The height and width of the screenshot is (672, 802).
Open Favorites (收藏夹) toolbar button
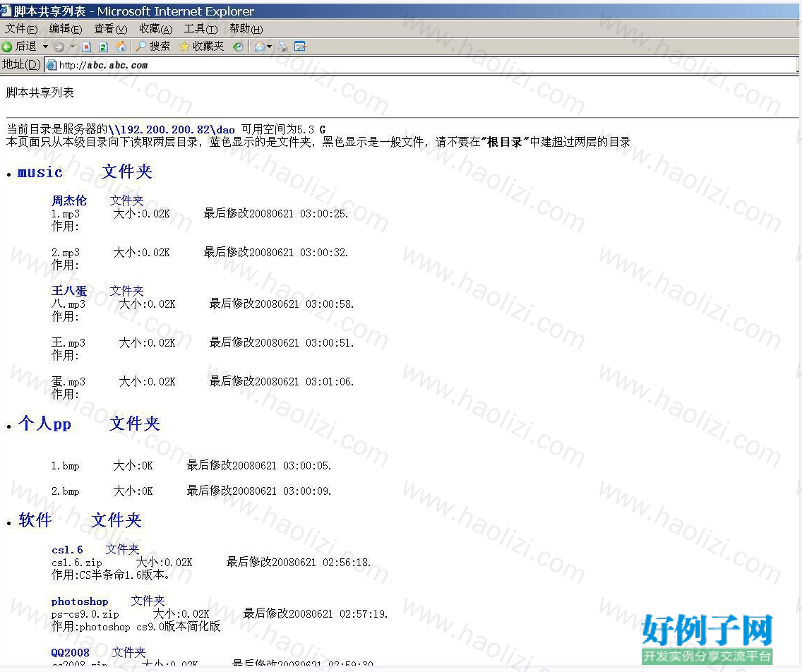click(201, 47)
